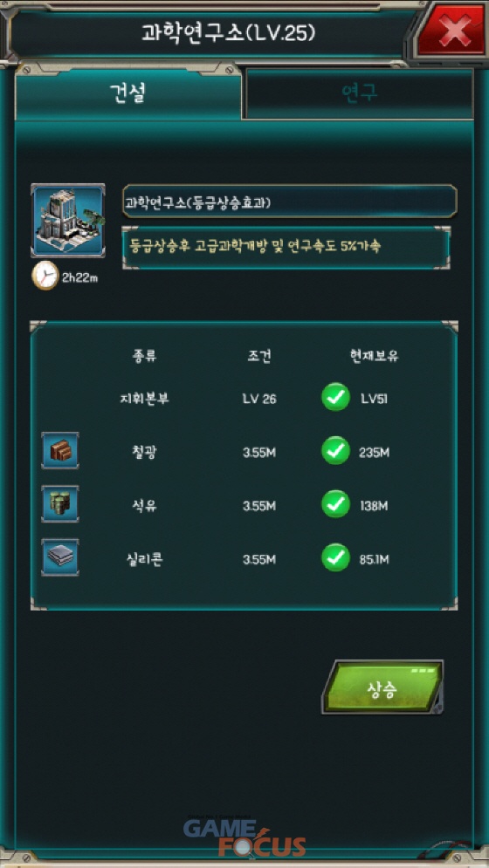489x868 pixels.
Task: Click the upgrade effect description box
Action: click(x=286, y=247)
